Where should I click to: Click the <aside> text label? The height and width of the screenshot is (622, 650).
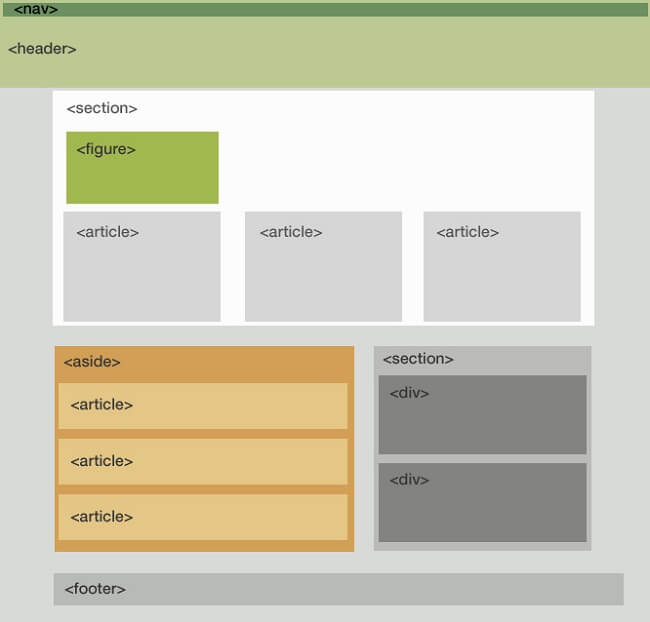click(x=92, y=362)
